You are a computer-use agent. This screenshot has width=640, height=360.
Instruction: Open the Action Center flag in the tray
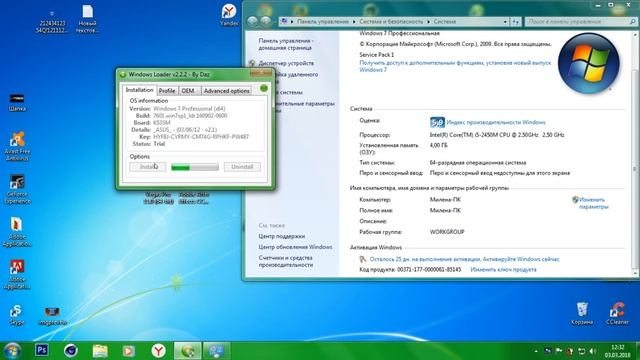click(x=559, y=351)
